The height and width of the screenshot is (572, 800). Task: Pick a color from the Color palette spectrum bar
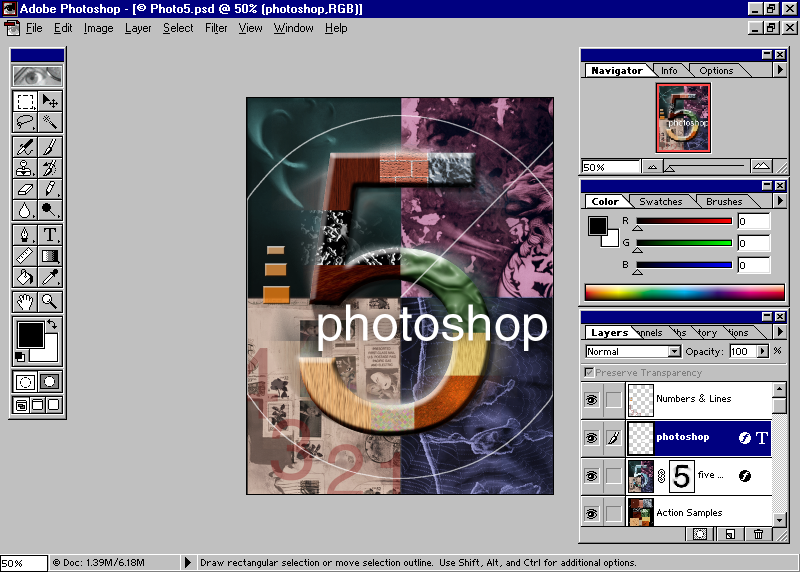[684, 292]
